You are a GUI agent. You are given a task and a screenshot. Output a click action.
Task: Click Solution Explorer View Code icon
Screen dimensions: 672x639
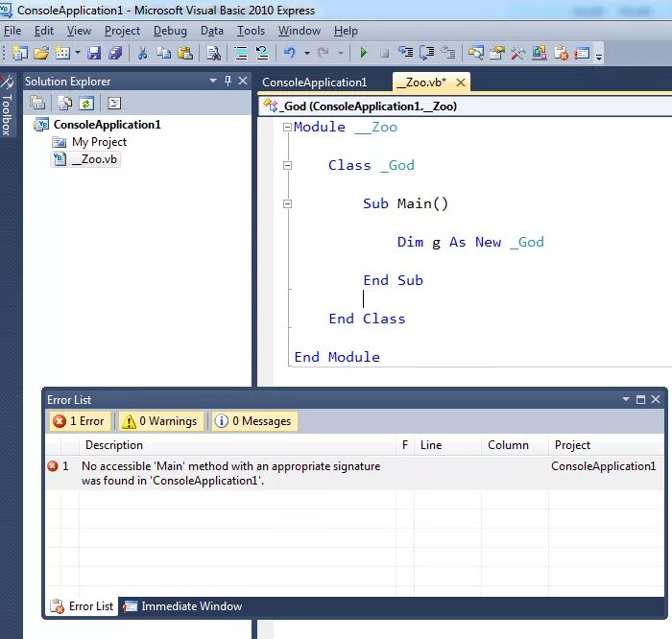click(114, 103)
